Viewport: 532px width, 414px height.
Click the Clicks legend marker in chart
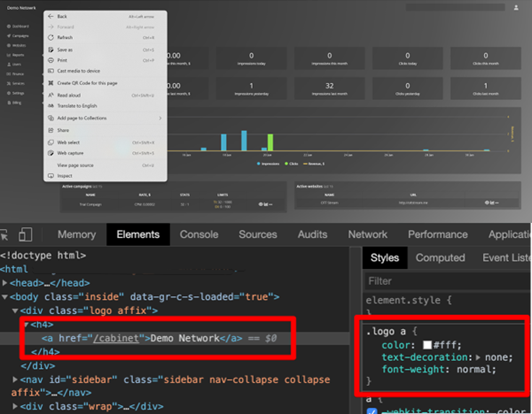pyautogui.click(x=286, y=164)
